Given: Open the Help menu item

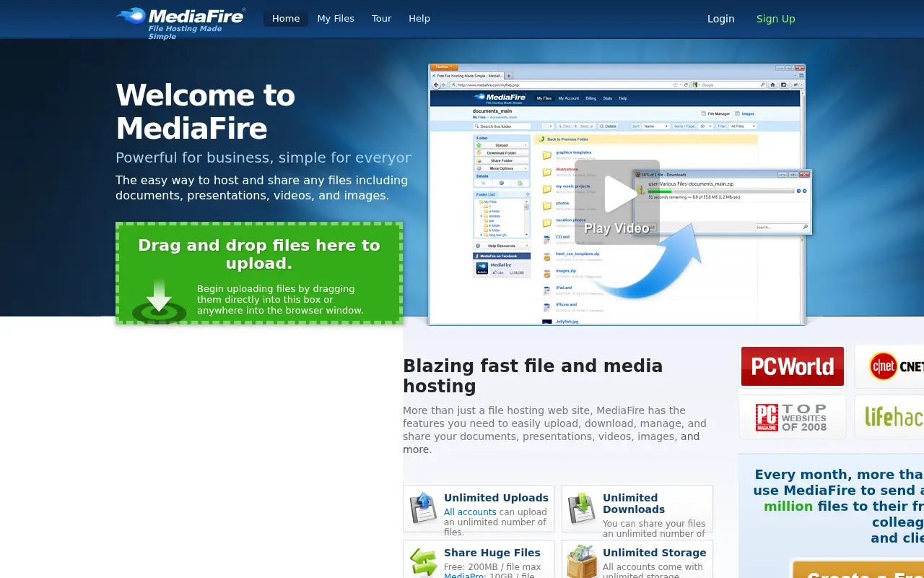Looking at the screenshot, I should 419,19.
